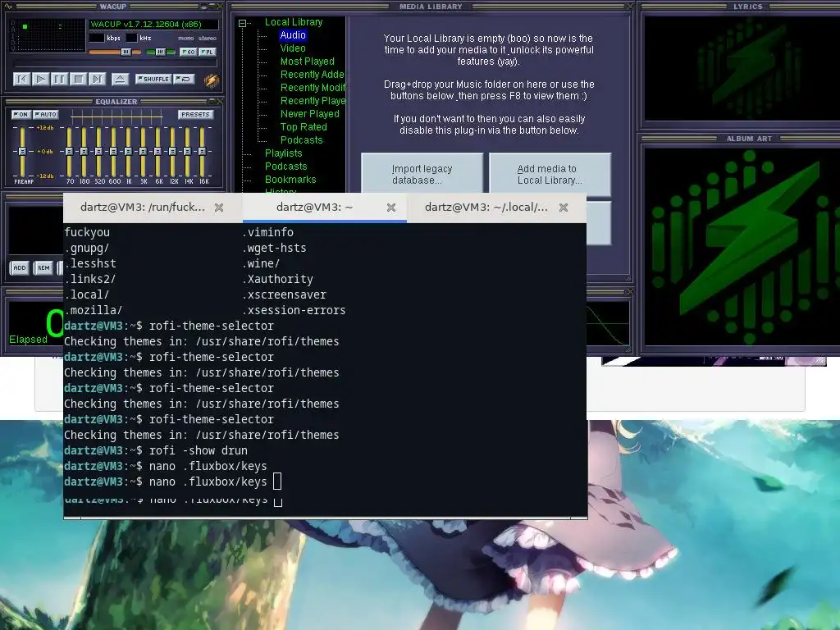The width and height of the screenshot is (840, 630).
Task: Select Local Library in media tree
Action: click(294, 22)
